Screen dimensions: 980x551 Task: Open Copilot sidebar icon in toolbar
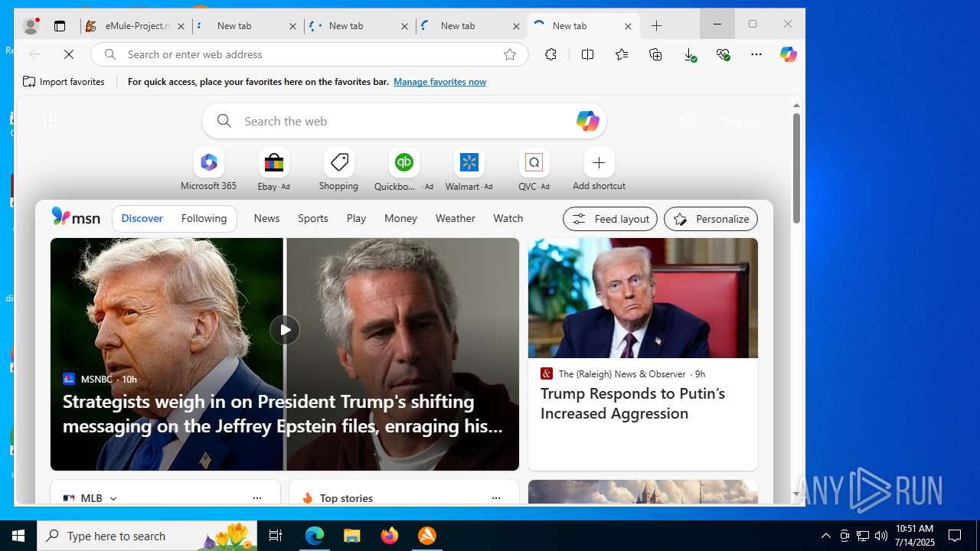point(788,54)
